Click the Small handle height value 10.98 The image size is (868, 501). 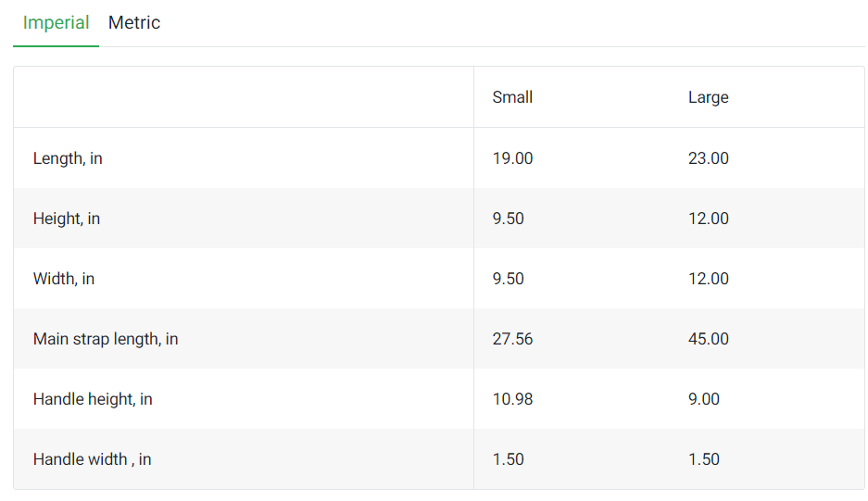512,399
